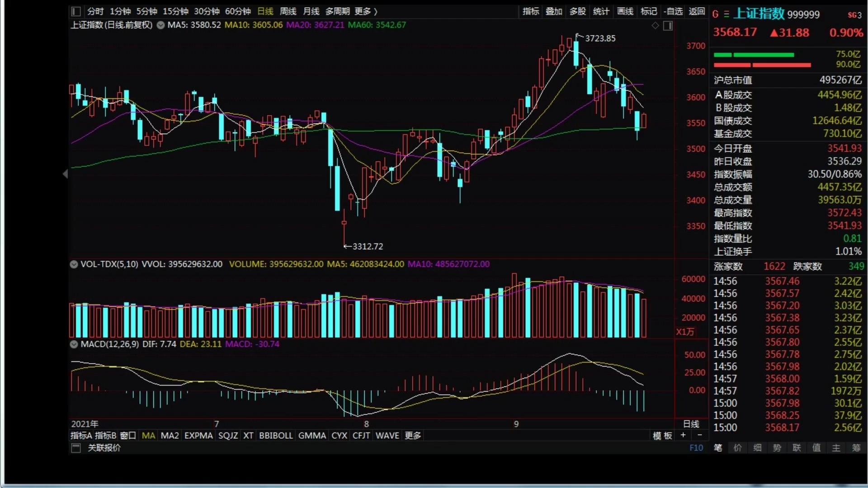Screen dimensions: 868x488
Task: Click the 3723.85 high price marker
Action: 600,38
